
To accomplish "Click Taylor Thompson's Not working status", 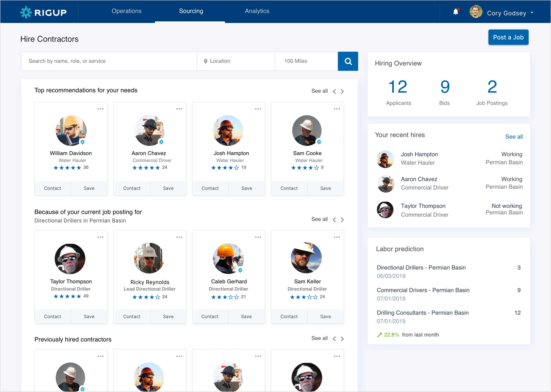I will (x=507, y=206).
